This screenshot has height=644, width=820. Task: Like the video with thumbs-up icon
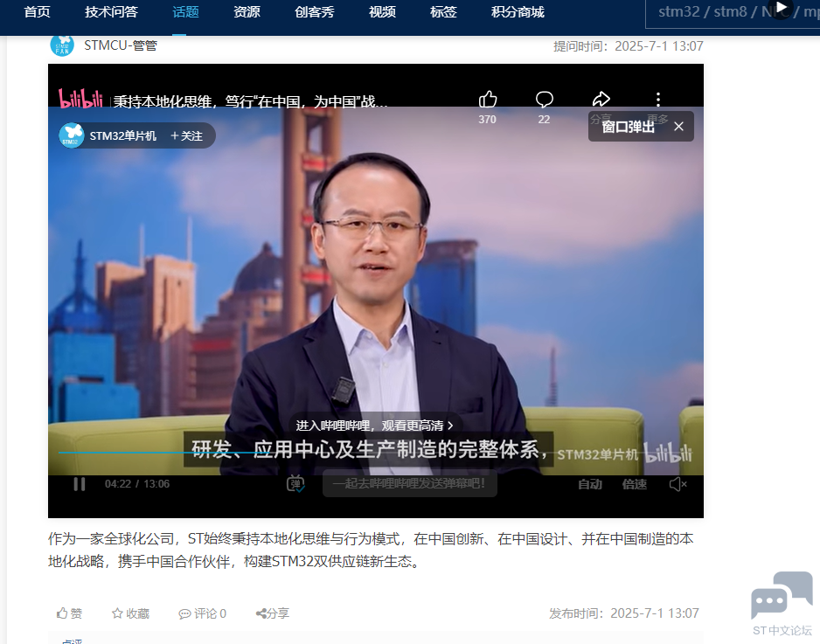click(x=488, y=99)
